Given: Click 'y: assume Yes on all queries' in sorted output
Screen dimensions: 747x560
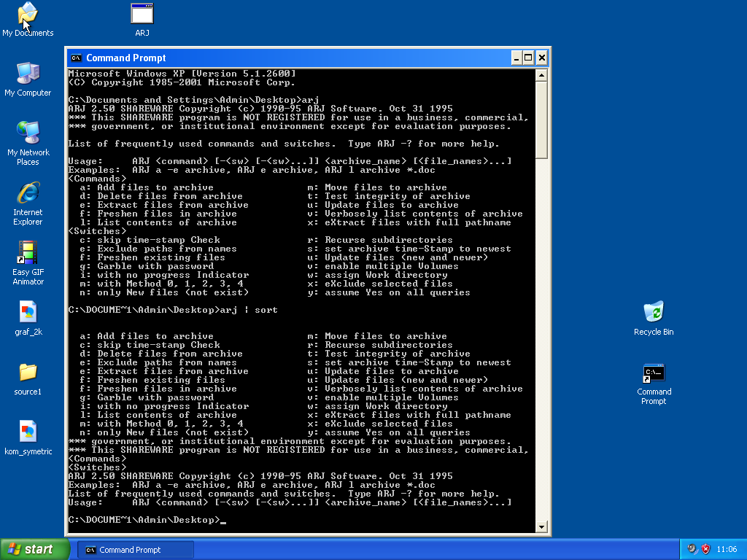Looking at the screenshot, I should click(389, 432).
